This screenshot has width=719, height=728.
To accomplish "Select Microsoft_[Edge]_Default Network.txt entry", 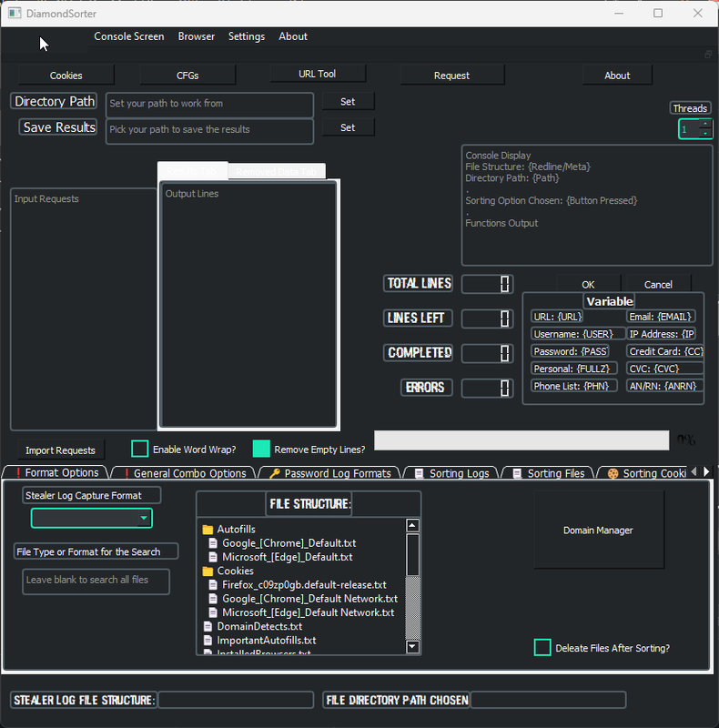I will (308, 612).
